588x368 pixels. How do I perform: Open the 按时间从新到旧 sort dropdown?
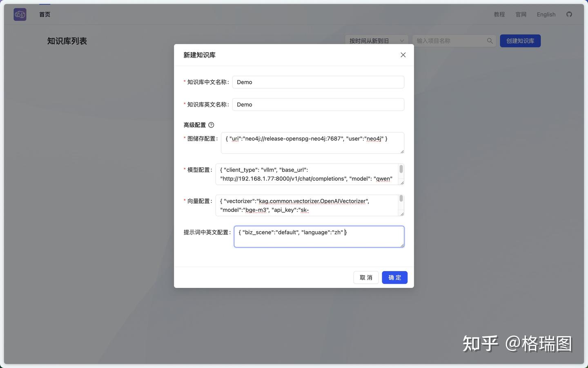tap(376, 41)
